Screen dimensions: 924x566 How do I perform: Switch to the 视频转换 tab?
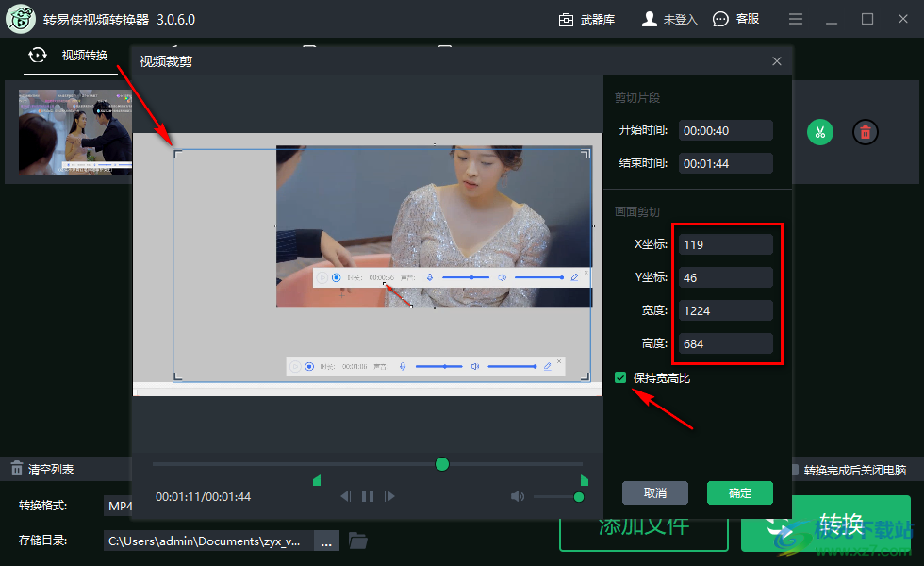click(70, 56)
